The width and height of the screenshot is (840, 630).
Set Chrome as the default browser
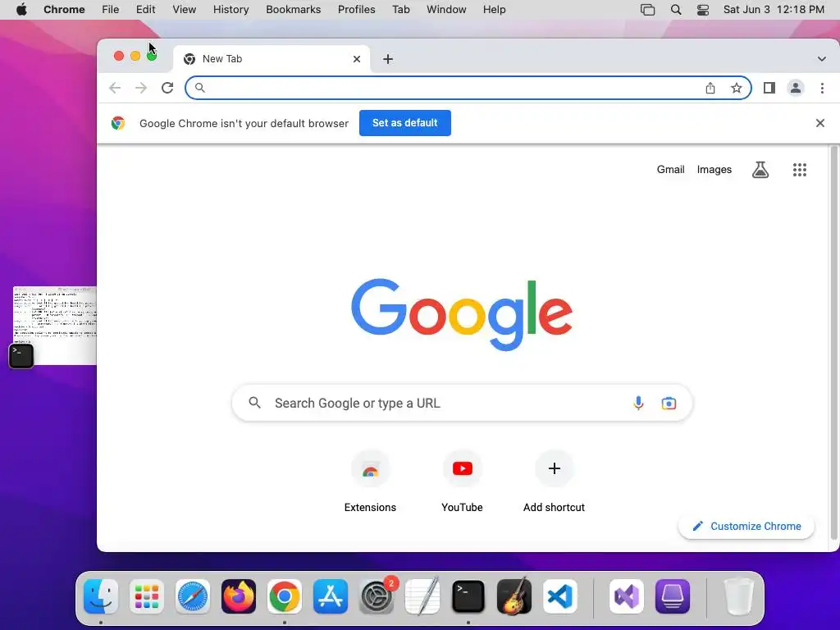click(405, 123)
